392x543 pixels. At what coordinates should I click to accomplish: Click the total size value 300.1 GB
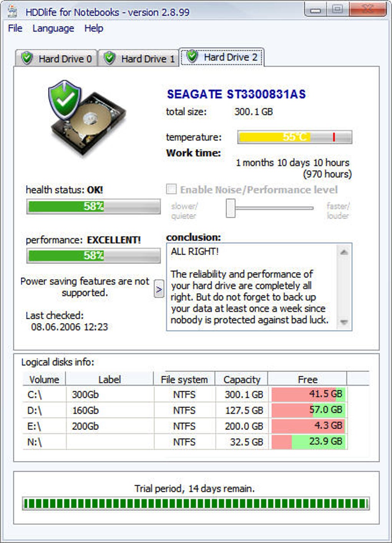[x=254, y=112]
